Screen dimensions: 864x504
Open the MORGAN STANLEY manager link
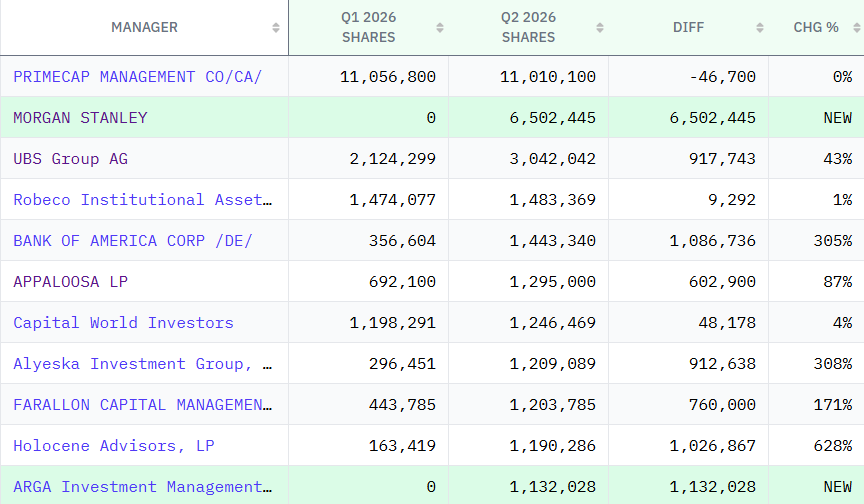pyautogui.click(x=80, y=118)
